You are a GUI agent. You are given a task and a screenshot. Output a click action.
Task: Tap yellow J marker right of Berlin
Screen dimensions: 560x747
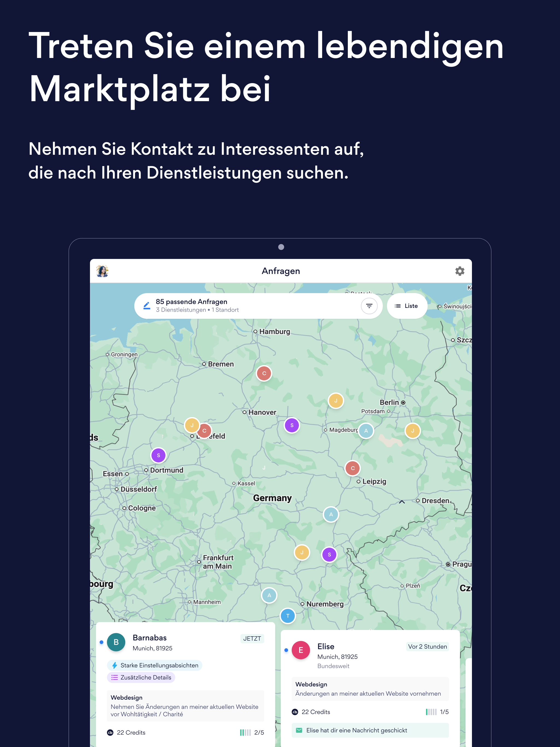click(x=412, y=431)
